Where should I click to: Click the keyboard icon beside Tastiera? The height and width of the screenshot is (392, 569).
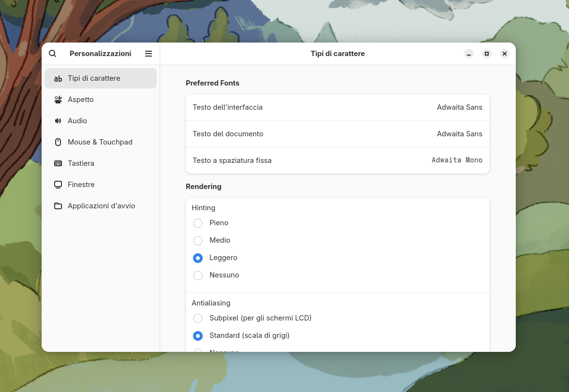click(58, 163)
